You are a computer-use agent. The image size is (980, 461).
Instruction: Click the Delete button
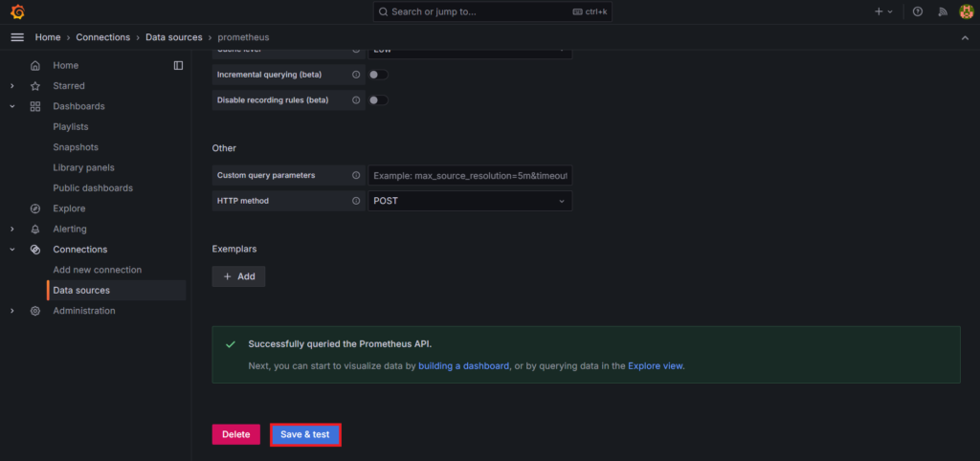[x=236, y=435]
